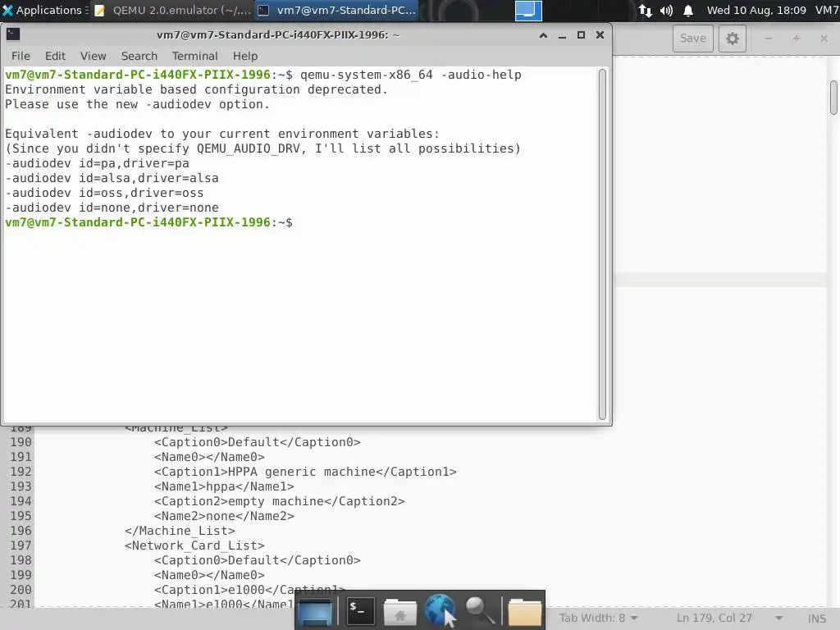Click the date and time clock
This screenshot has width=840, height=630.
click(x=756, y=10)
